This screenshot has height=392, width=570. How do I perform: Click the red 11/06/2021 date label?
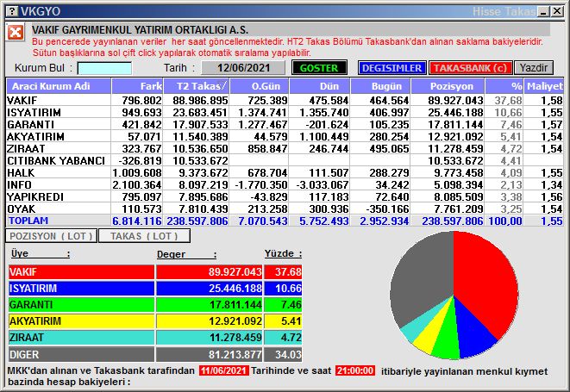(224, 370)
